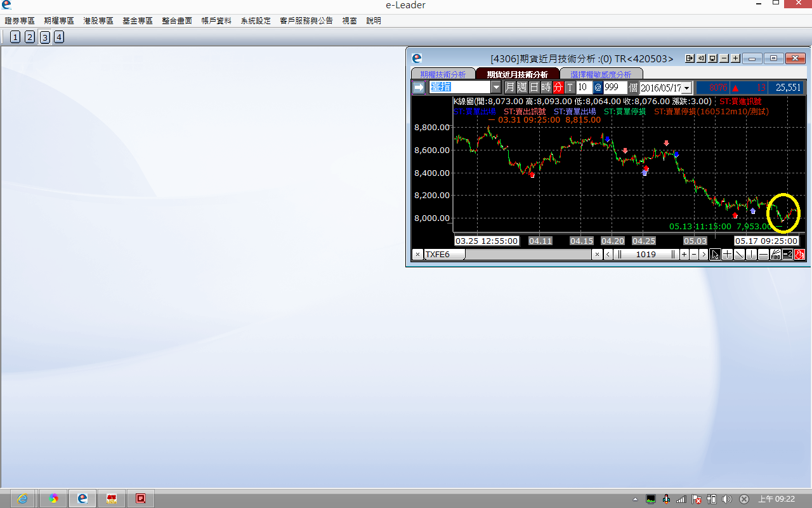Switch chart period to 日 (daily)

tap(534, 88)
